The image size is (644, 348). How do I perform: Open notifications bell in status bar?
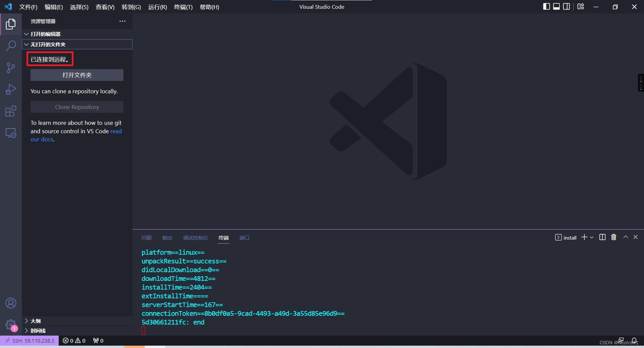tap(634, 341)
